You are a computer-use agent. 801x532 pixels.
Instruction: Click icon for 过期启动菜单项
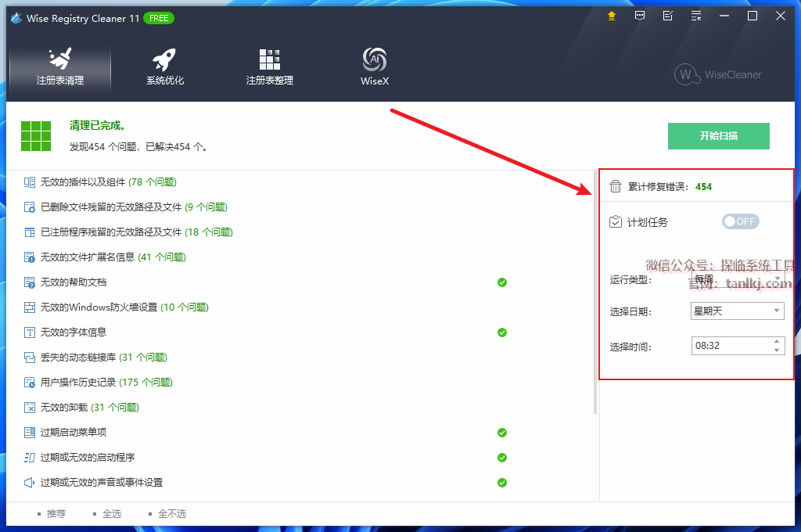[x=30, y=433]
